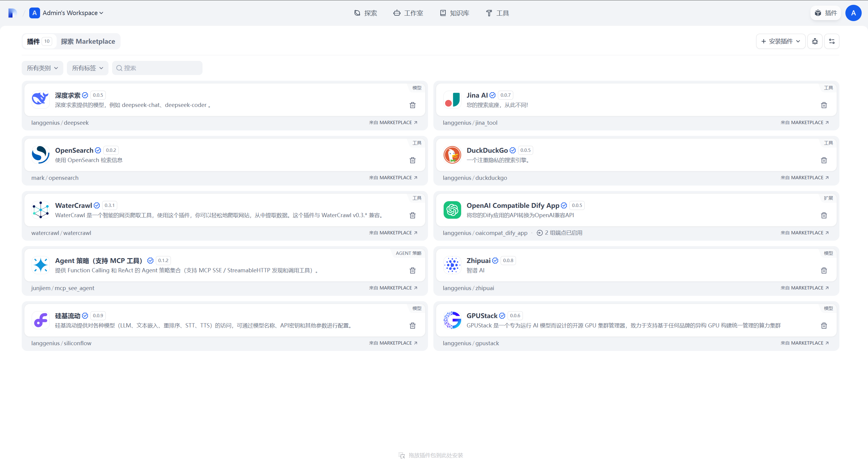Expand the 安装插件 install dropdown
Screen dimensions: 868x466
[x=780, y=41]
